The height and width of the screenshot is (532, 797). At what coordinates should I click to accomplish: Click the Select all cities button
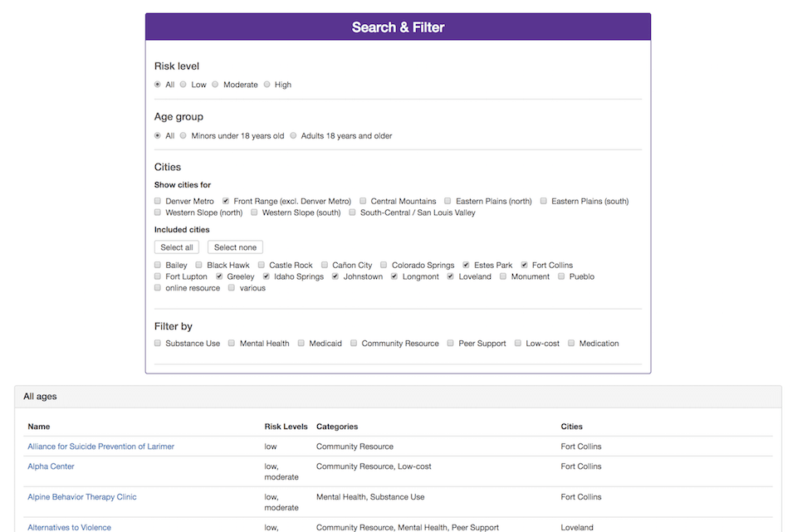pos(176,247)
